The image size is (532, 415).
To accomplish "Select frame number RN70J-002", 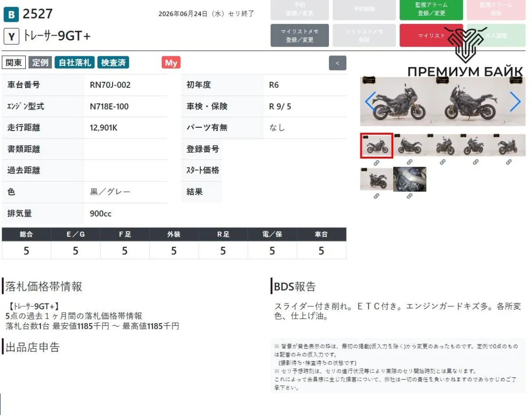I will pos(110,85).
